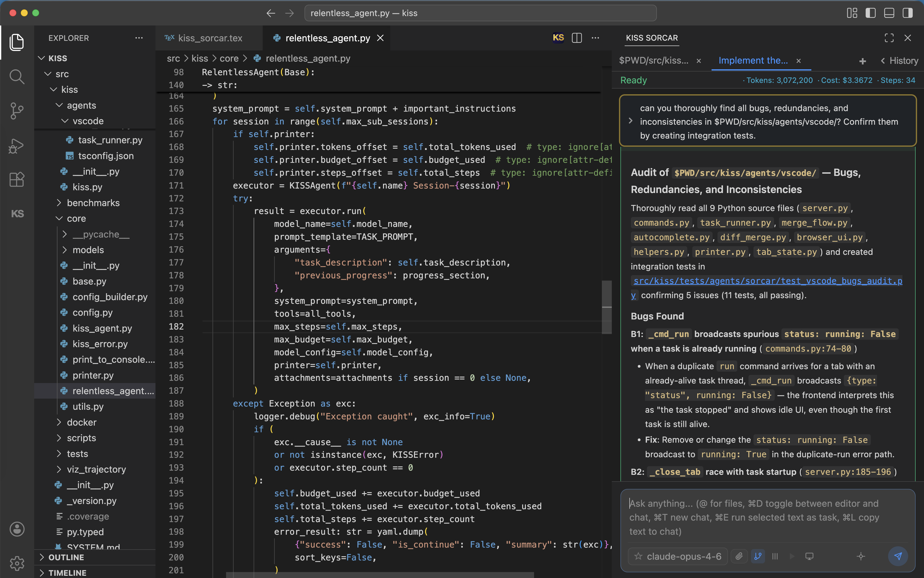The height and width of the screenshot is (578, 924).
Task: Click the play icon in chat toolbar
Action: coord(792,556)
